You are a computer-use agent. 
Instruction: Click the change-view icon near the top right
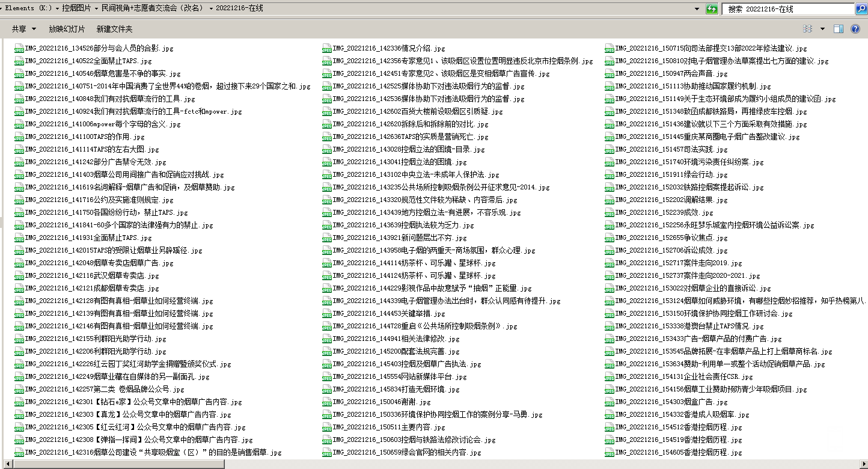807,28
